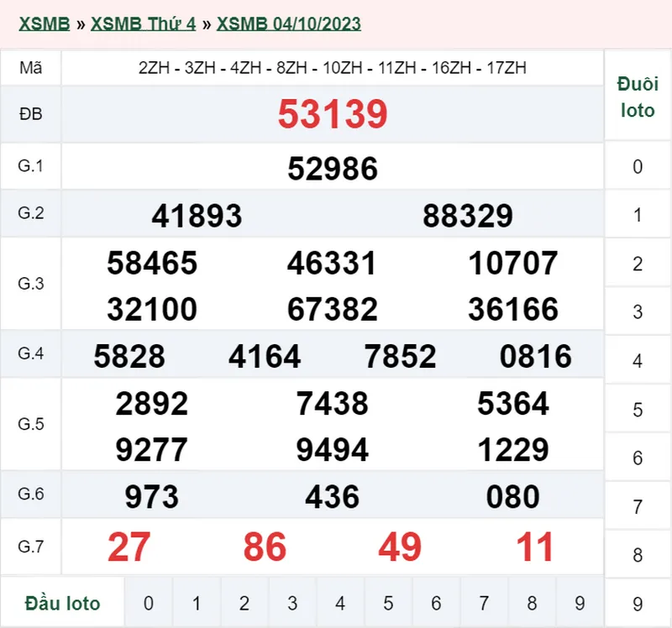Select digit 5 in Đầu loto row
Viewport: 672px width, 628px height.
(x=388, y=603)
